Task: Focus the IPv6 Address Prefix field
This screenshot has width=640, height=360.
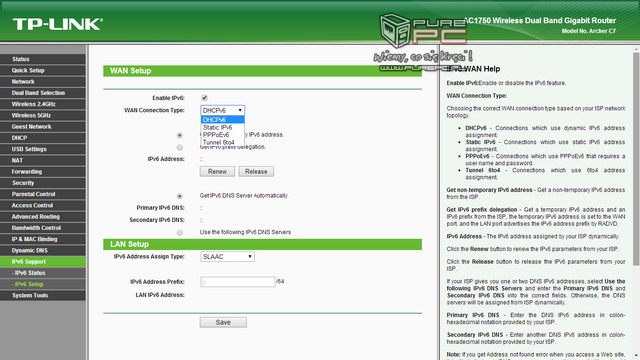Action: pyautogui.click(x=238, y=282)
